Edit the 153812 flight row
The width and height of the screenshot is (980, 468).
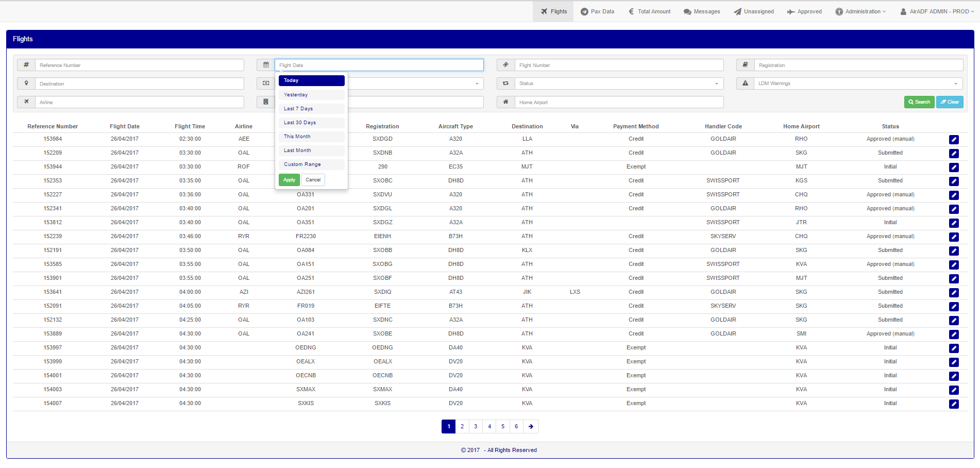[x=954, y=223]
